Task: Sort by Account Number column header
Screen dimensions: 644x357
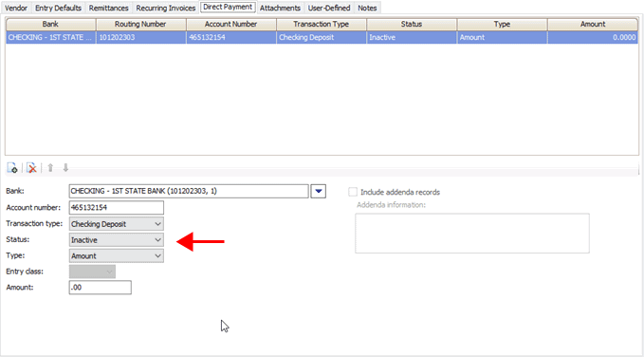Action: 231,24
